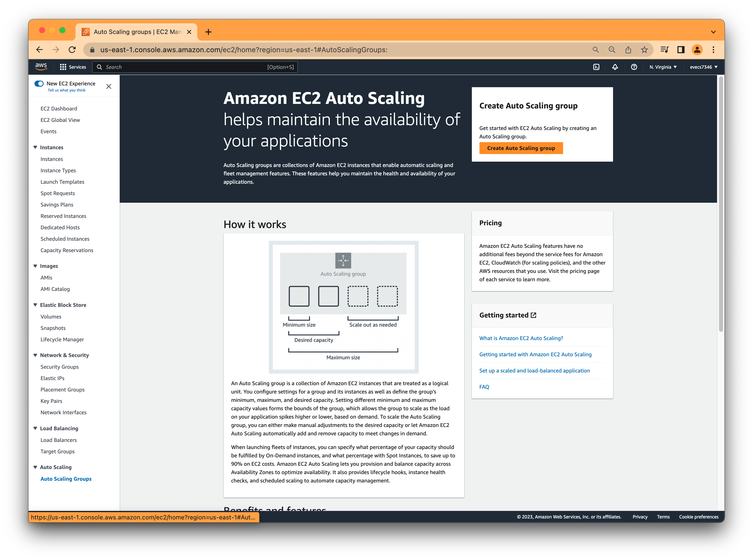Toggle the New EC2 Experience switch
This screenshot has height=560, width=753.
click(x=39, y=84)
